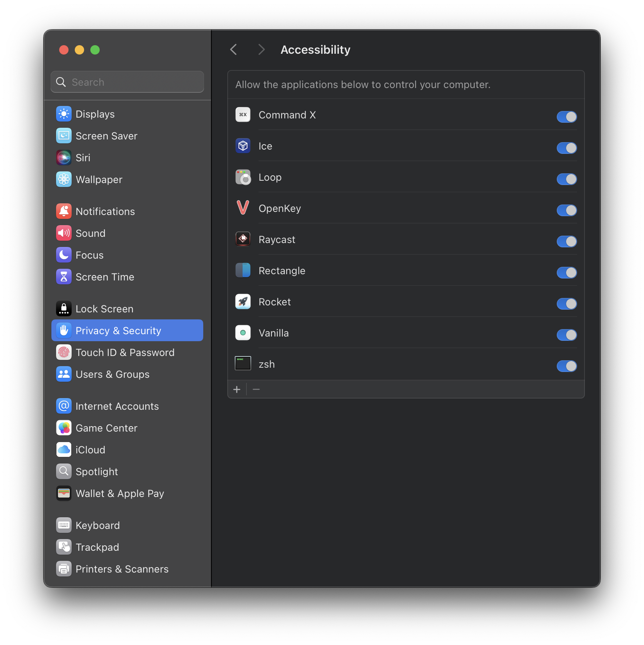Click the Sound speaker icon

pyautogui.click(x=64, y=233)
